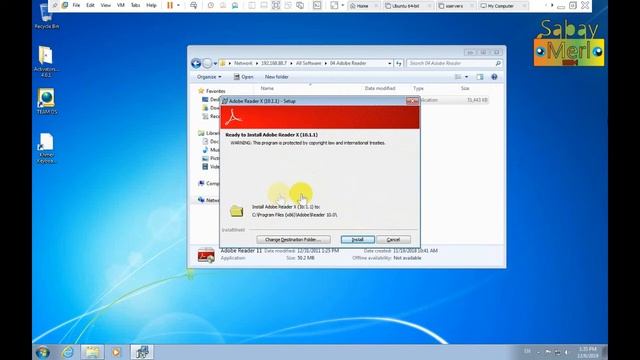Select the text file shortcut on desktop

[x=46, y=149]
